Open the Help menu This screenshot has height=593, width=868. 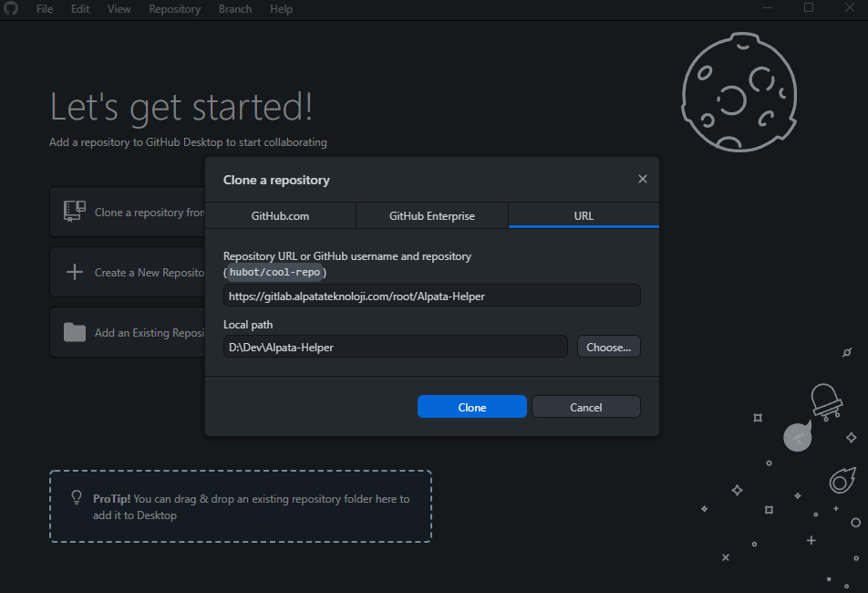point(281,9)
